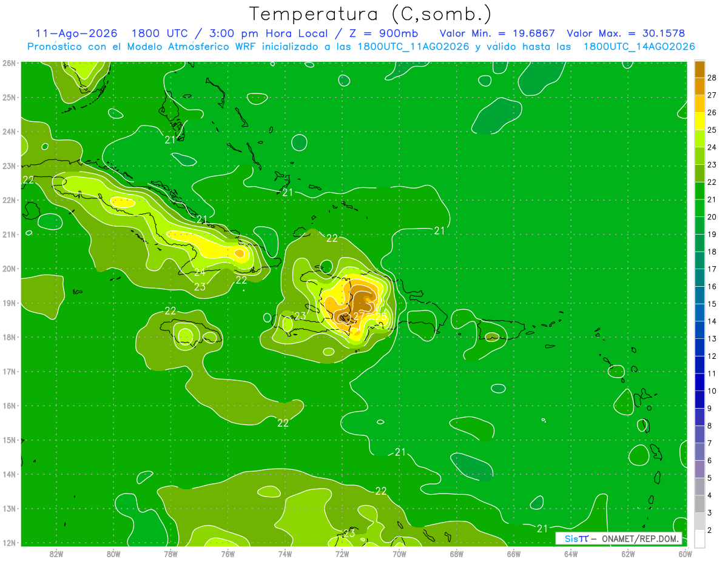
Task: Click the color scale label '2'
Action: click(x=710, y=530)
